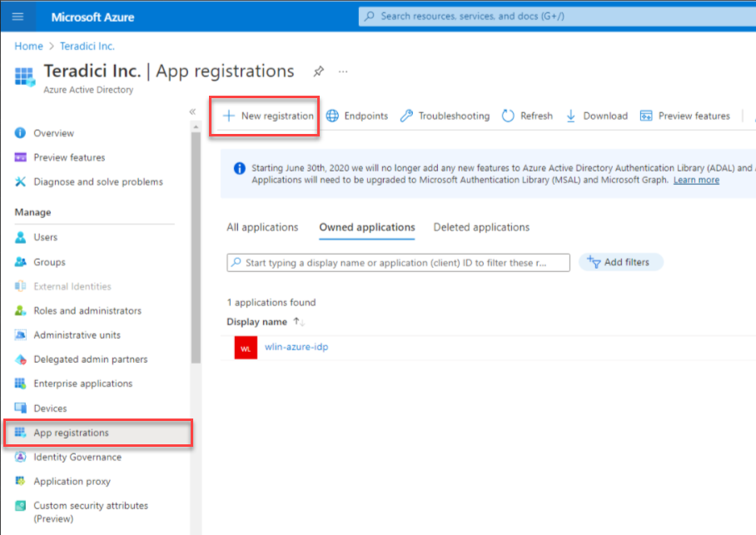Click the Refresh circular arrow icon
The image size is (756, 535).
(x=508, y=116)
